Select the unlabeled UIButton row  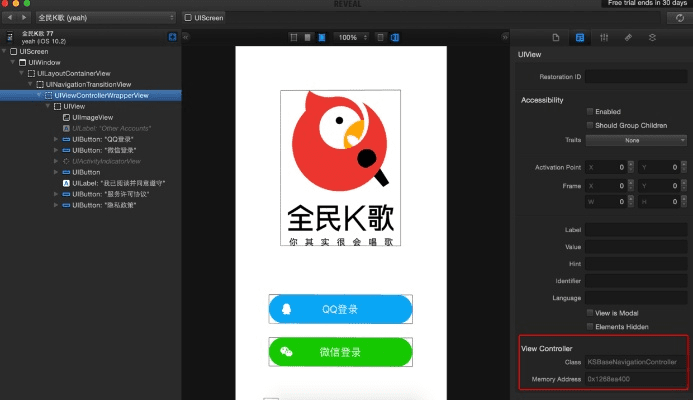click(x=91, y=172)
